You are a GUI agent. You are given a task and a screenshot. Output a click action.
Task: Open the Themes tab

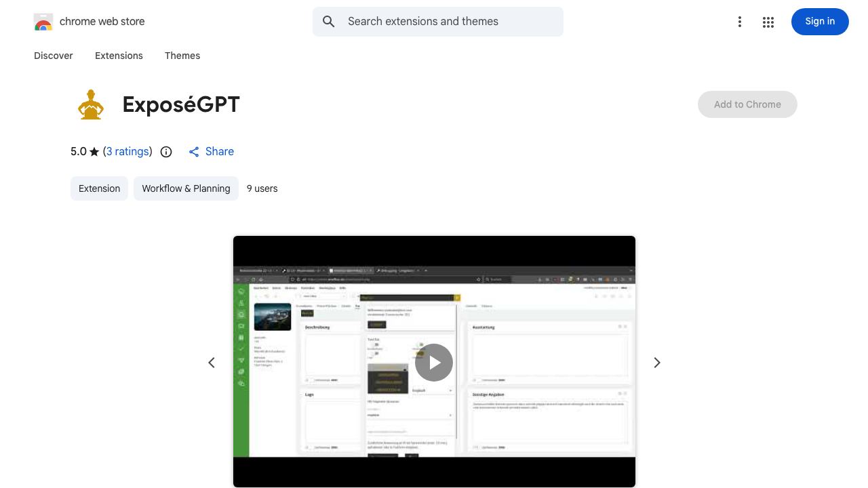(x=182, y=56)
